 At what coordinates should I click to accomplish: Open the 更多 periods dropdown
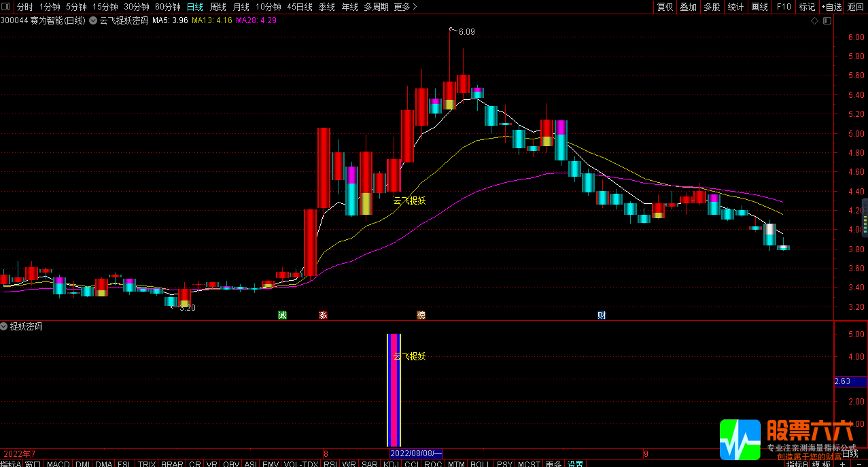pyautogui.click(x=405, y=7)
